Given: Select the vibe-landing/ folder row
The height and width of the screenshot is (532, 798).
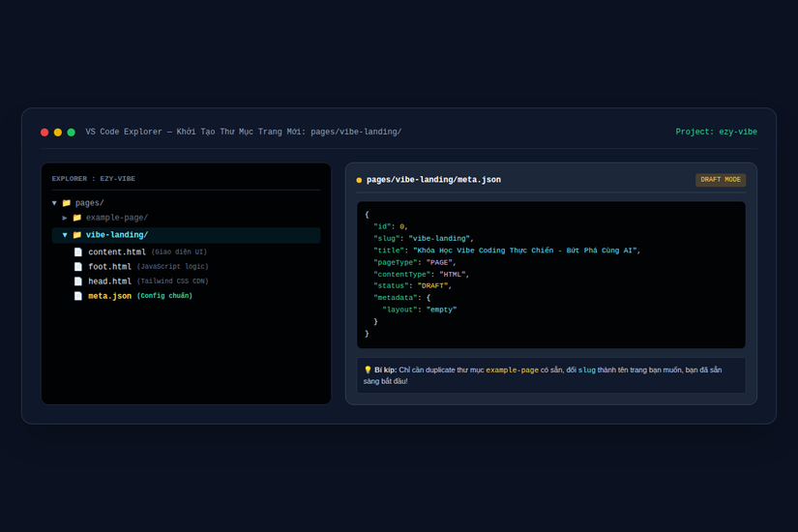Looking at the screenshot, I should tap(186, 235).
